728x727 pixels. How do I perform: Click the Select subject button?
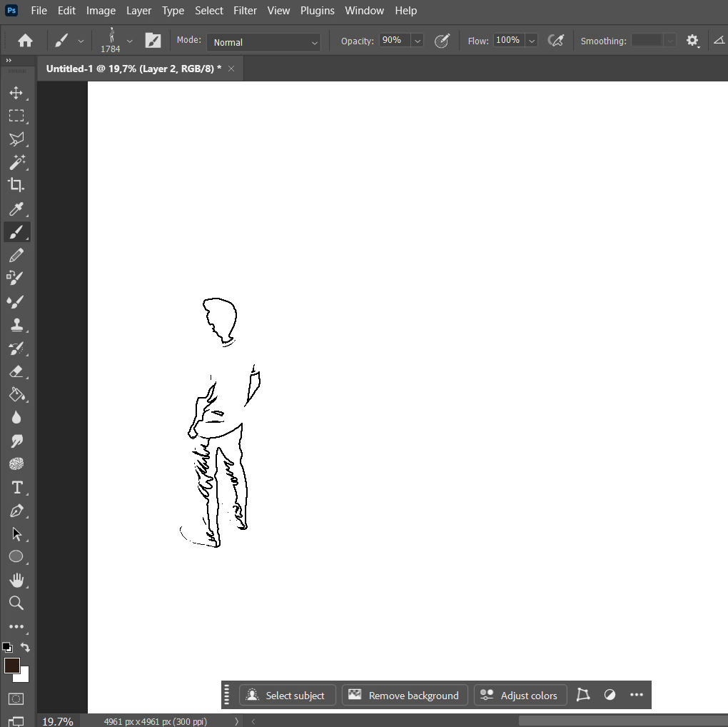pos(287,696)
